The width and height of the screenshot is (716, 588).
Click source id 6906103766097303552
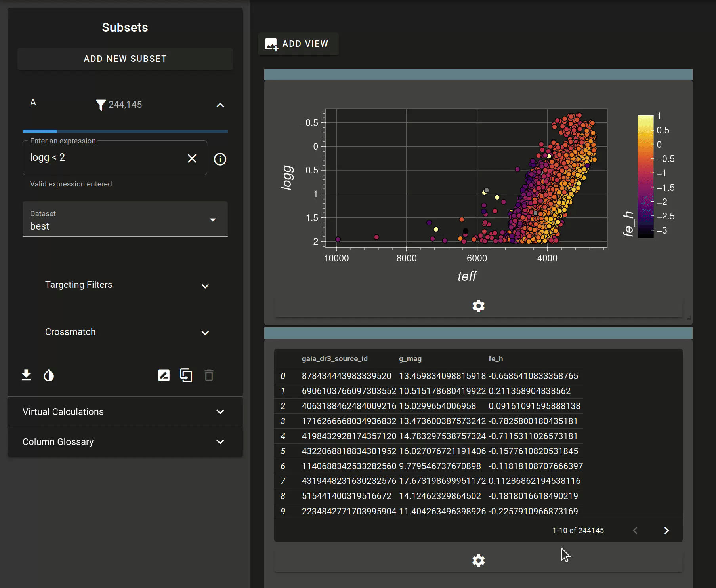click(349, 391)
